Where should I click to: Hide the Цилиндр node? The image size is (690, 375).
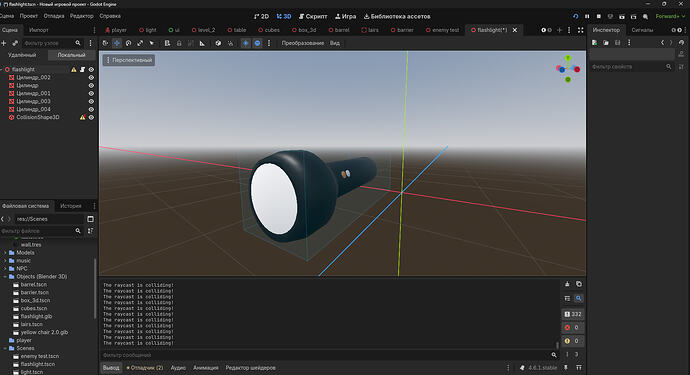coord(91,85)
